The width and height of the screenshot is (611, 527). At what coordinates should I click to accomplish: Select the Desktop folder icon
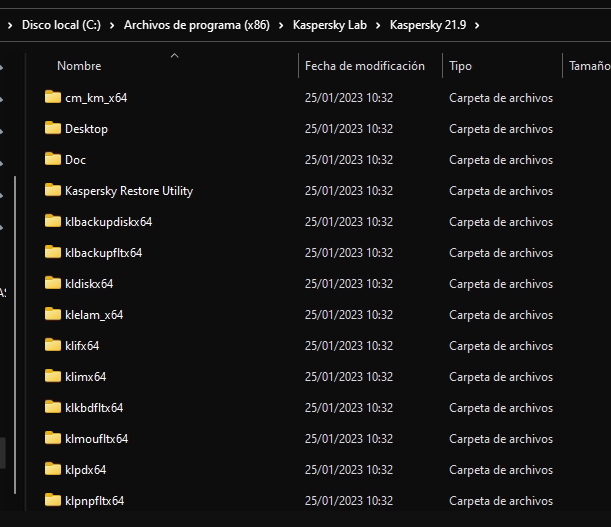(53, 128)
